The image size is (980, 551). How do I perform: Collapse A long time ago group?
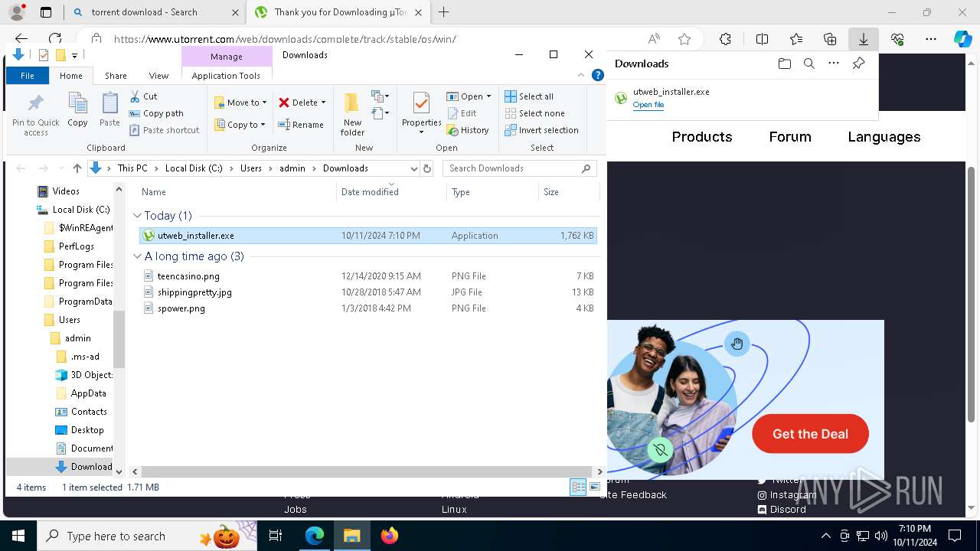coord(137,256)
